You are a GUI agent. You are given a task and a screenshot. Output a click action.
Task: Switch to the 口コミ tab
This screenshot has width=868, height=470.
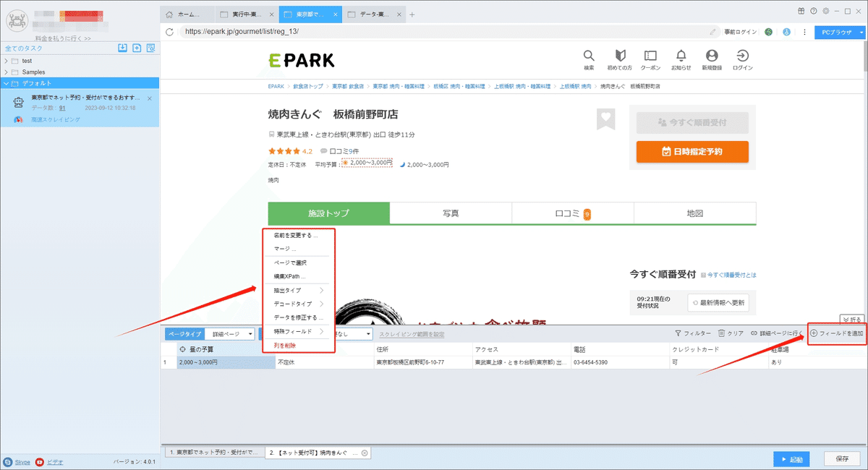coord(573,213)
